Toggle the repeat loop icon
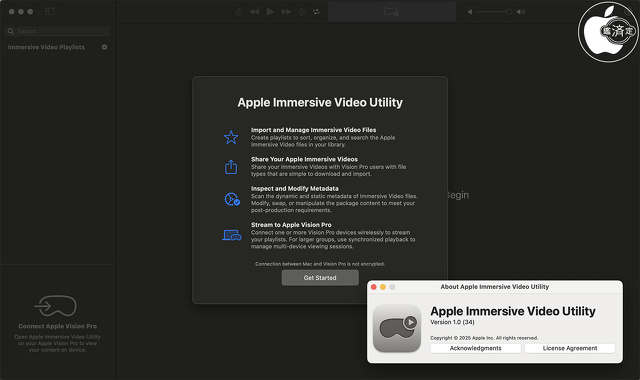 pyautogui.click(x=316, y=12)
